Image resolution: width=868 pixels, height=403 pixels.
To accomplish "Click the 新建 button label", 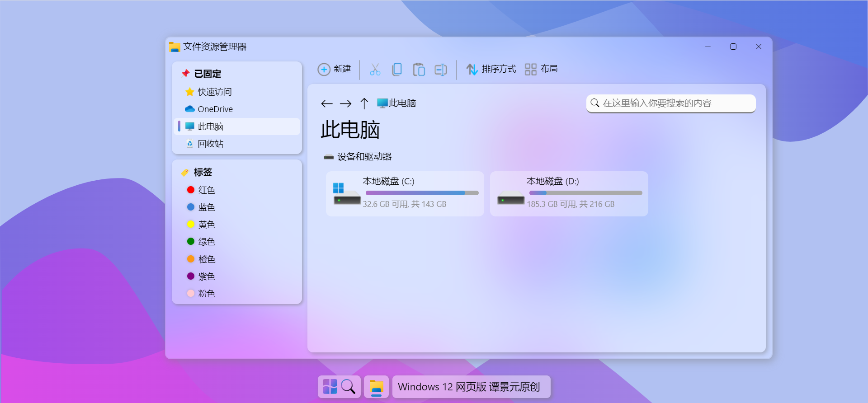I will click(342, 69).
